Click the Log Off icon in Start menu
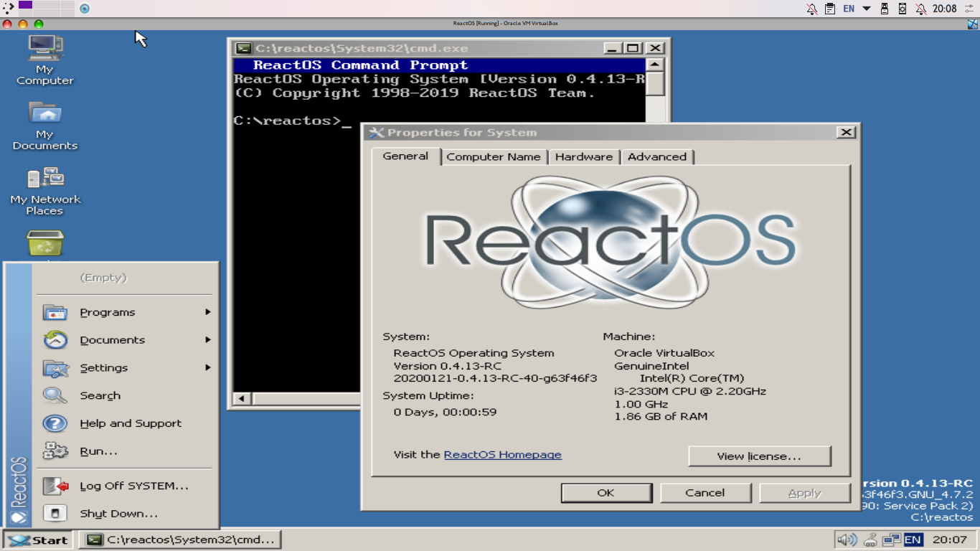Image resolution: width=980 pixels, height=551 pixels. 55,486
